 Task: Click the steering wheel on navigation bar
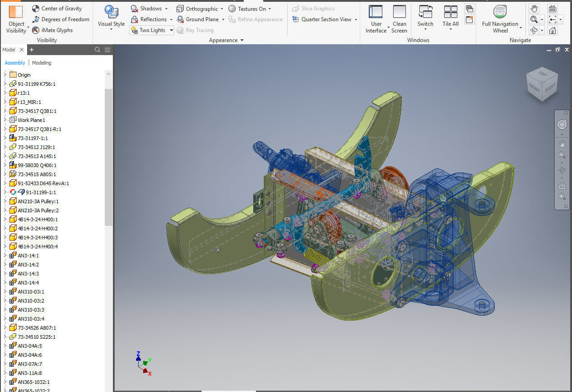pos(562,125)
